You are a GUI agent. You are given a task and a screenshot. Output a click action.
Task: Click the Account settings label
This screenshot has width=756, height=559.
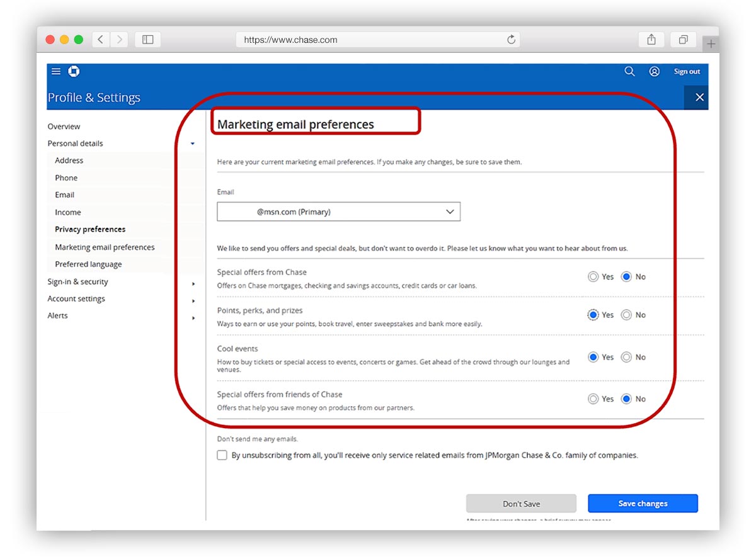click(76, 298)
